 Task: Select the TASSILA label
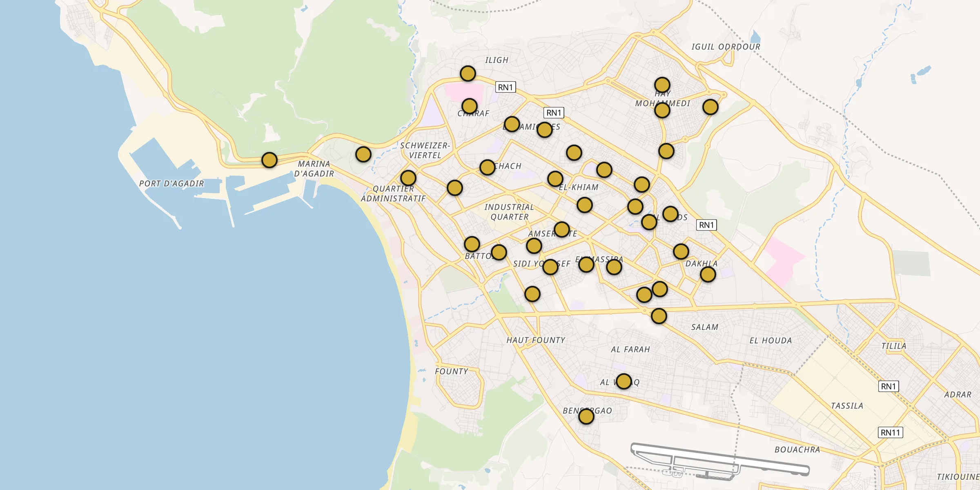tap(847, 406)
